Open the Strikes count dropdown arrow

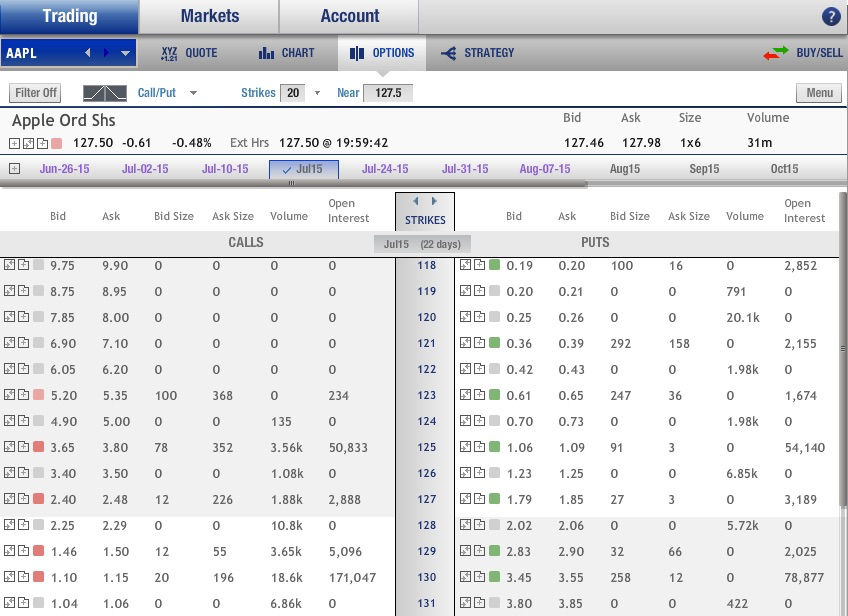(317, 93)
